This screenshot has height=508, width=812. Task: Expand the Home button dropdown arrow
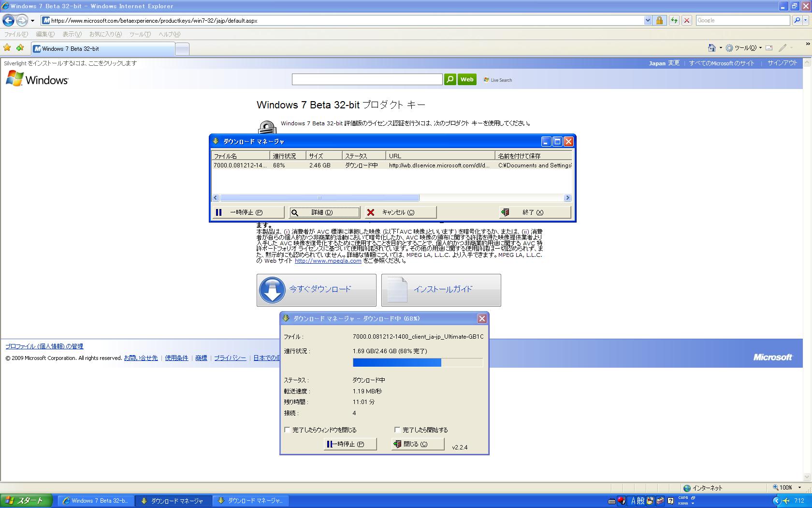720,48
